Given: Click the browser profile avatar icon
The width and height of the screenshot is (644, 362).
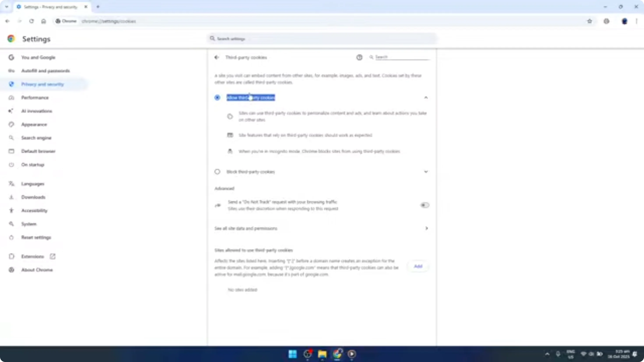Looking at the screenshot, I should coord(624,21).
